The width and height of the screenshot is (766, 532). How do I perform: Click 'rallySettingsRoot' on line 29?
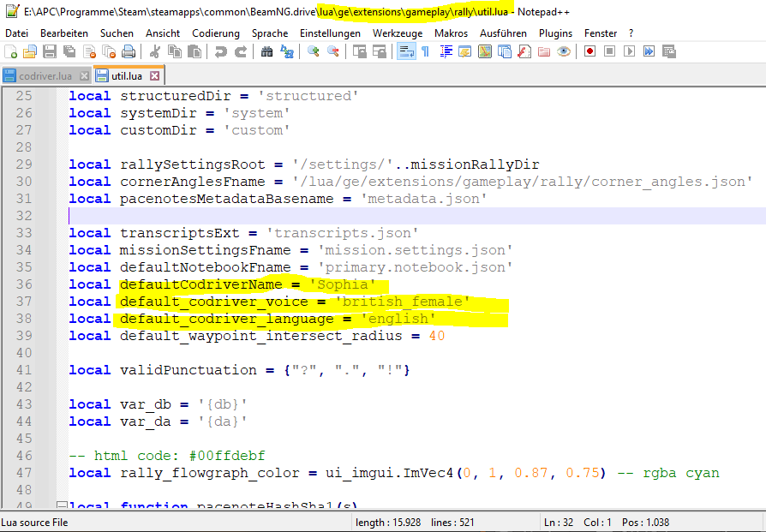(x=193, y=164)
